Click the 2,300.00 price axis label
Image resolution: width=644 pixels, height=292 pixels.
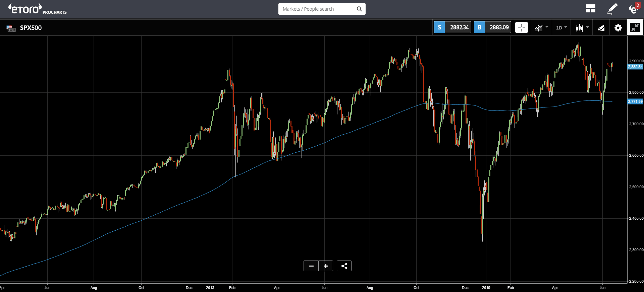click(636, 250)
